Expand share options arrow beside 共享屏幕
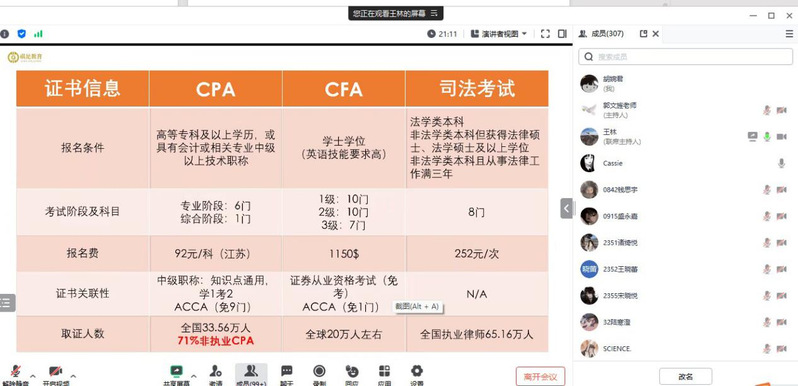The image size is (798, 386). (x=193, y=376)
